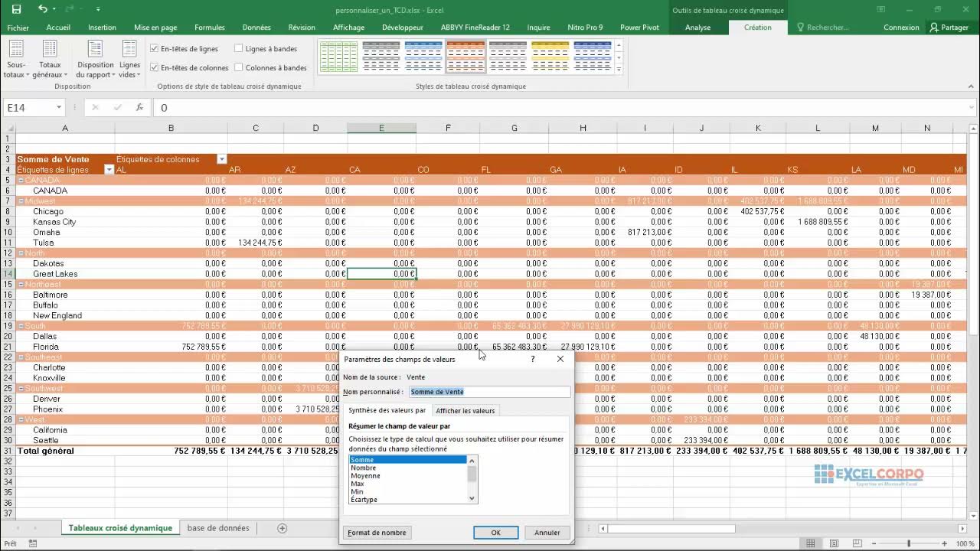The image size is (980, 551).
Task: Click the Connexion sign-in link
Action: [901, 28]
